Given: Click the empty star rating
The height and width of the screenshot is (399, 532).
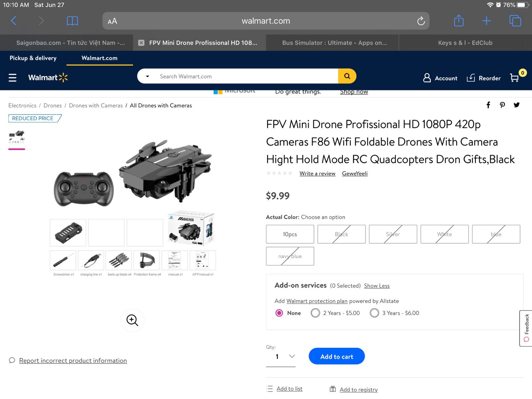Looking at the screenshot, I should (279, 173).
